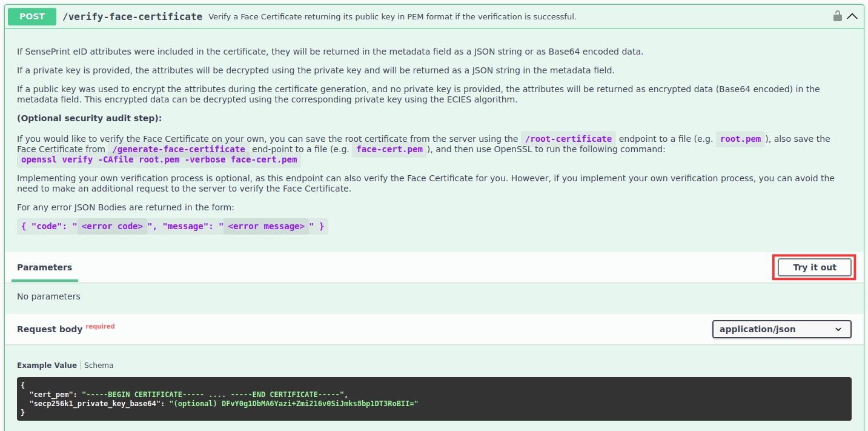The width and height of the screenshot is (868, 431).
Task: Click the /root-certificate inline code
Action: click(568, 139)
